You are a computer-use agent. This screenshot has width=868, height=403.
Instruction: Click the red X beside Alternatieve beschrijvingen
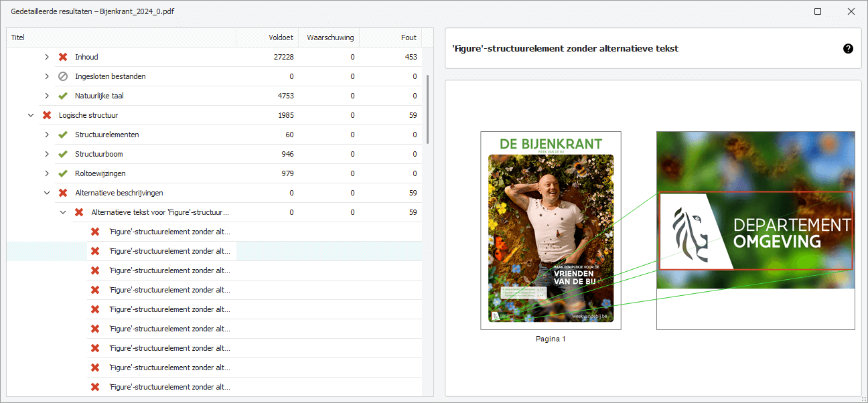click(63, 193)
